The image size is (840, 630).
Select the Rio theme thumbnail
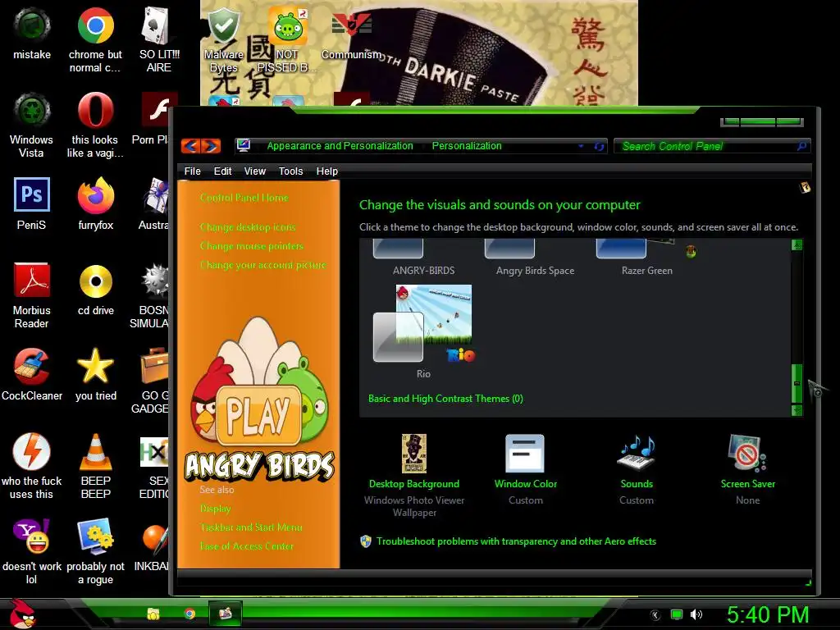[x=423, y=324]
